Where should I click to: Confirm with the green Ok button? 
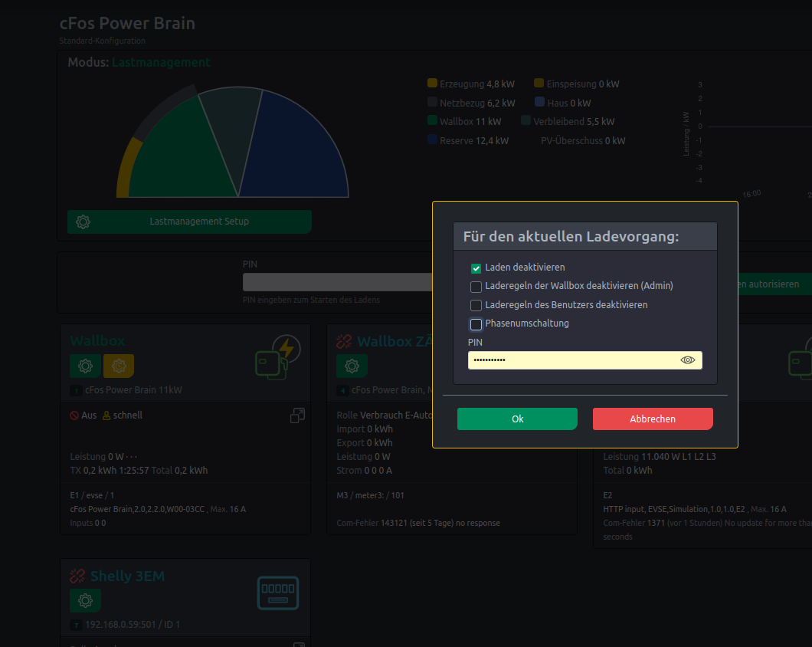(x=517, y=419)
